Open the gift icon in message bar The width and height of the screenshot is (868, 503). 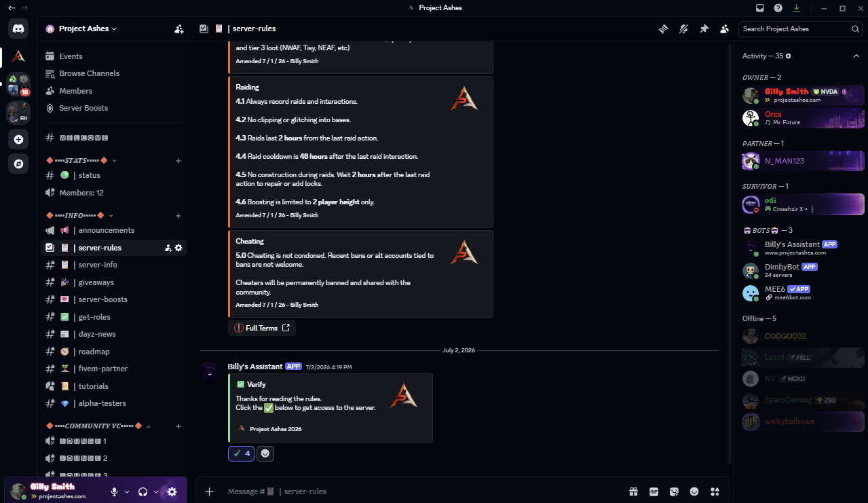coord(633,491)
